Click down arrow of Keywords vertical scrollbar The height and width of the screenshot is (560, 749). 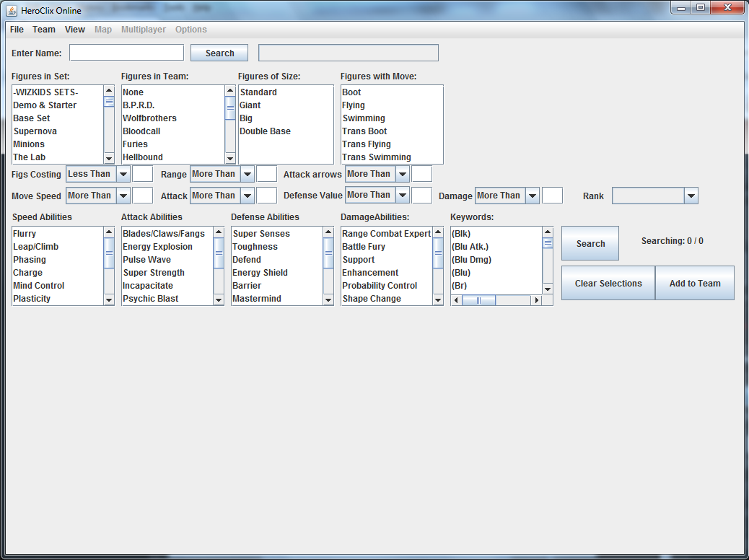pos(548,289)
